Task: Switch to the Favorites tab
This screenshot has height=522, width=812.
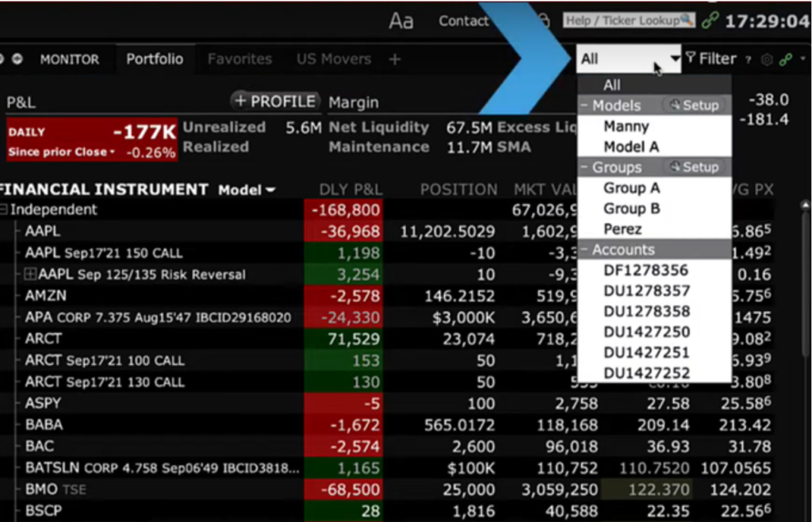Action: [239, 59]
